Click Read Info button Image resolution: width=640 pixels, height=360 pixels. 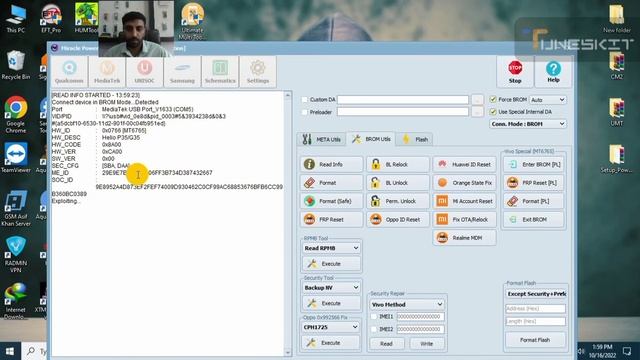[331, 164]
